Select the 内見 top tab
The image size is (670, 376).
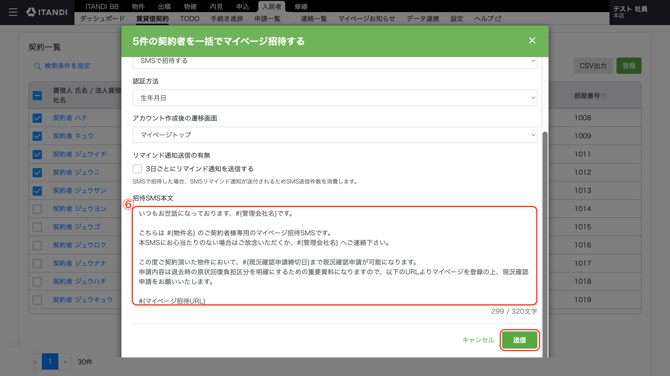pyautogui.click(x=216, y=6)
